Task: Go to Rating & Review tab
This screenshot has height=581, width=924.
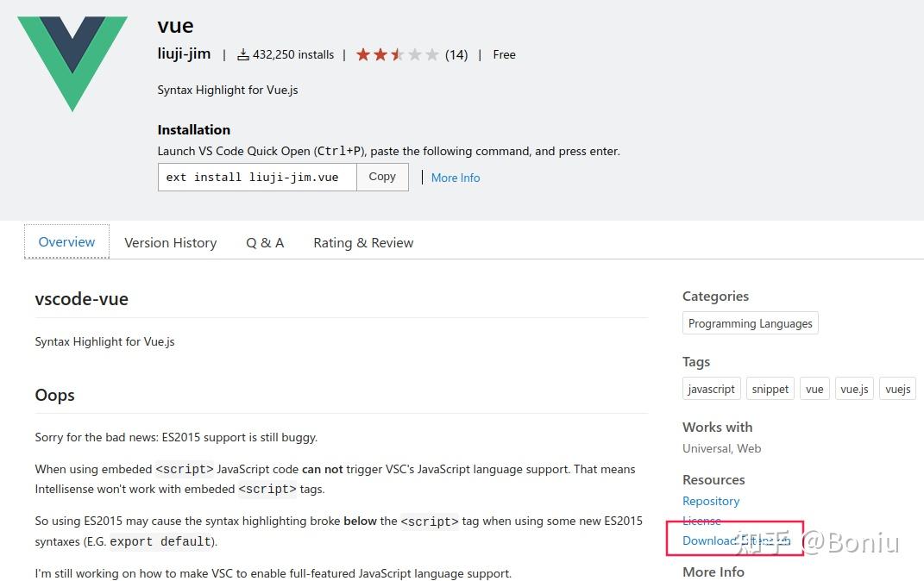Action: click(x=363, y=243)
